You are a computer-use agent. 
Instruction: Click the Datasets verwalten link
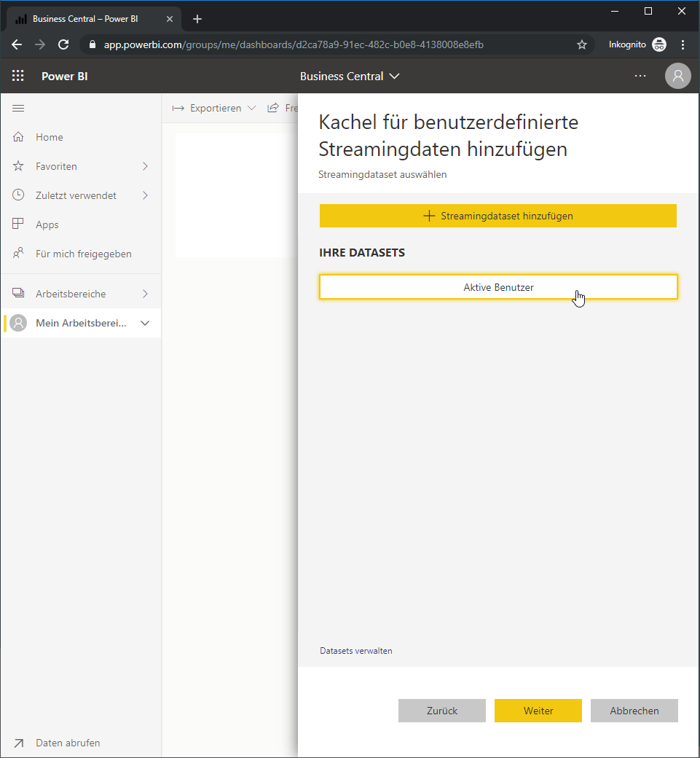356,651
